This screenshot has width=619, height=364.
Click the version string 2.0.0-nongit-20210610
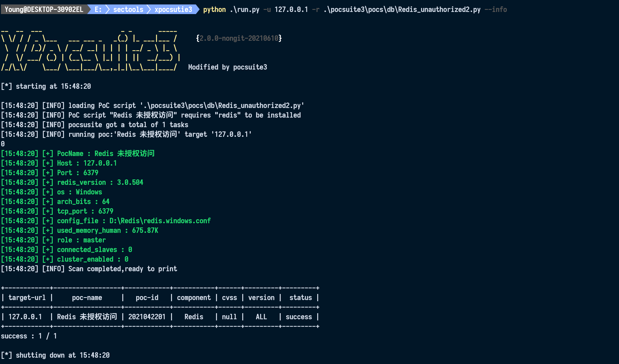239,38
